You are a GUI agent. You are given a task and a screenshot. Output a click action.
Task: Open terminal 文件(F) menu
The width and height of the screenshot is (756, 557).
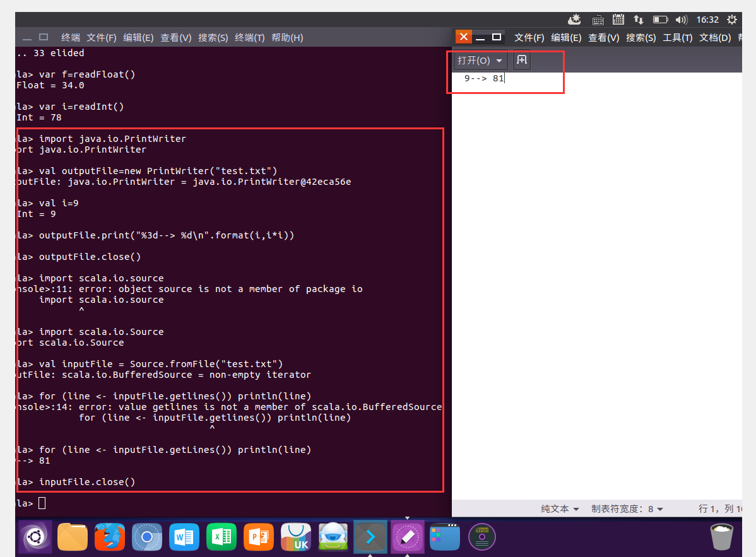pos(101,38)
